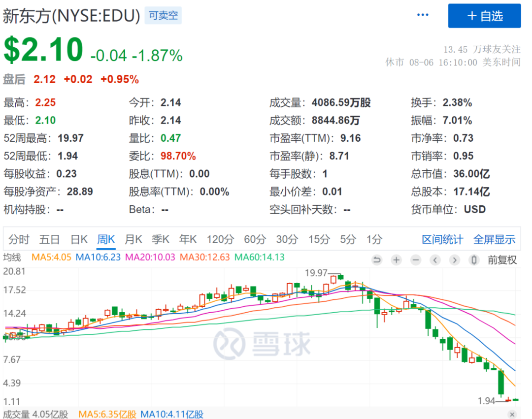The width and height of the screenshot is (532, 419).
Task: Click the volume MA5:6.35亿股 label
Action: [107, 414]
